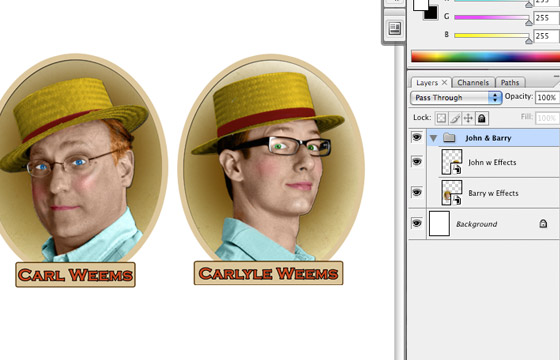This screenshot has height=360, width=560.
Task: Click the collapsed panel dock icon
Action: (395, 28)
